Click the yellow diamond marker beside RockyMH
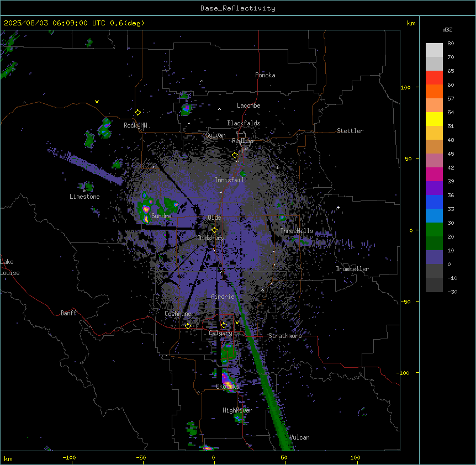The width and height of the screenshot is (476, 465). (137, 113)
